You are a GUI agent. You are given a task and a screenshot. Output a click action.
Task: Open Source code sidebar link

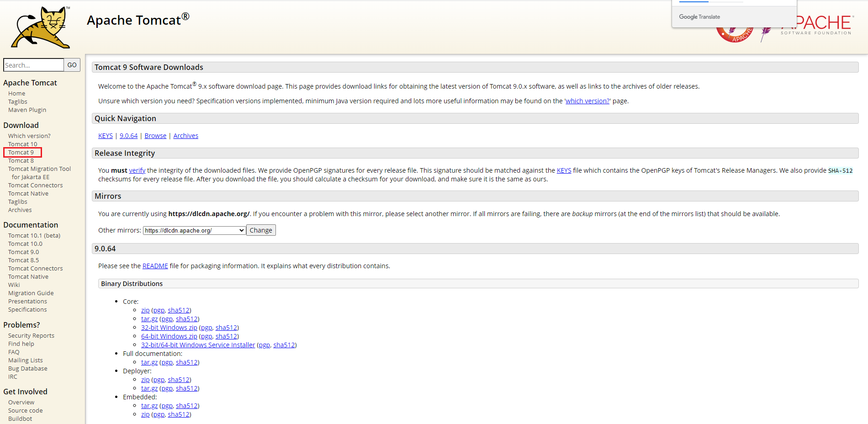(x=26, y=410)
